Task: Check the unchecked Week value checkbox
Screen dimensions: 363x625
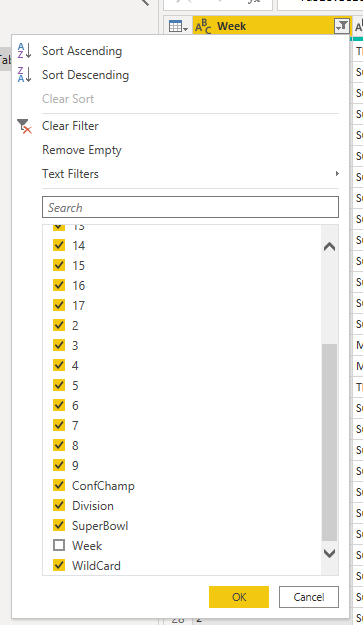Action: 59,545
